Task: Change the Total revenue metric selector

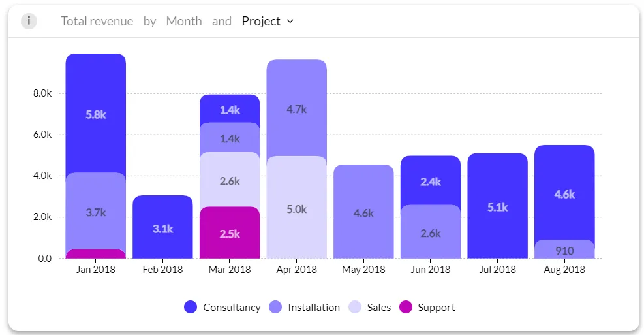Action: [97, 21]
